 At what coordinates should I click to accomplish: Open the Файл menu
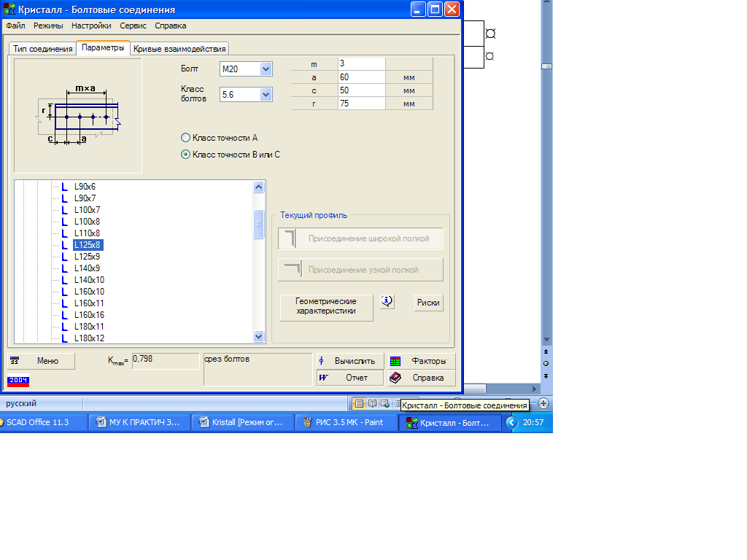tap(16, 26)
